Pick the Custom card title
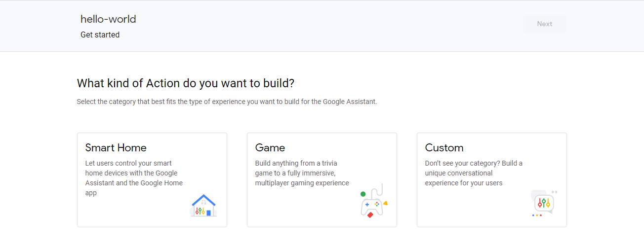 click(x=444, y=148)
